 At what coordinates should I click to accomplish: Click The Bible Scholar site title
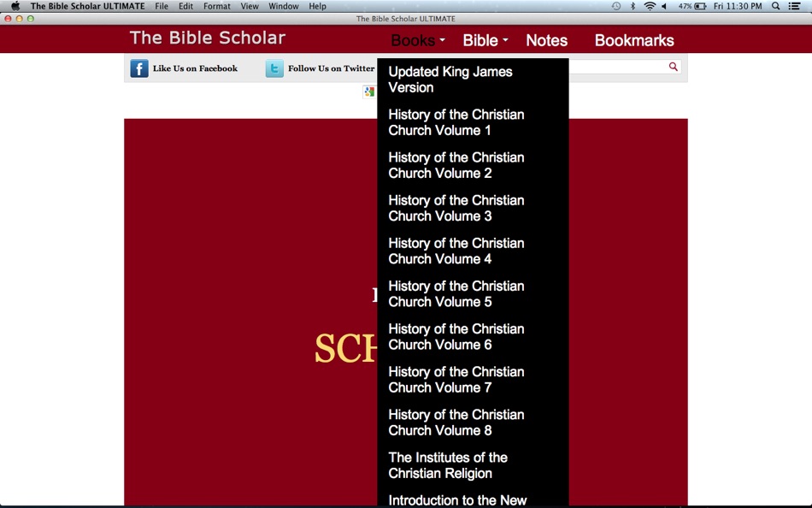pyautogui.click(x=207, y=38)
